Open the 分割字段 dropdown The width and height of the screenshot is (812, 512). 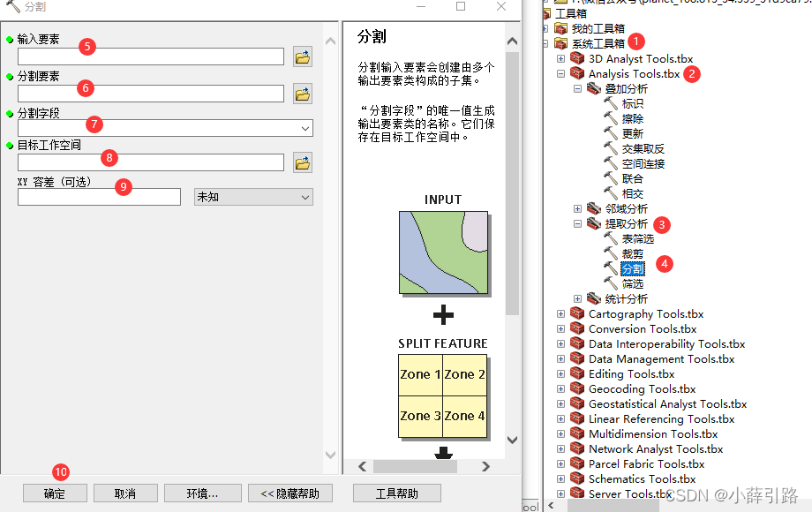(305, 128)
